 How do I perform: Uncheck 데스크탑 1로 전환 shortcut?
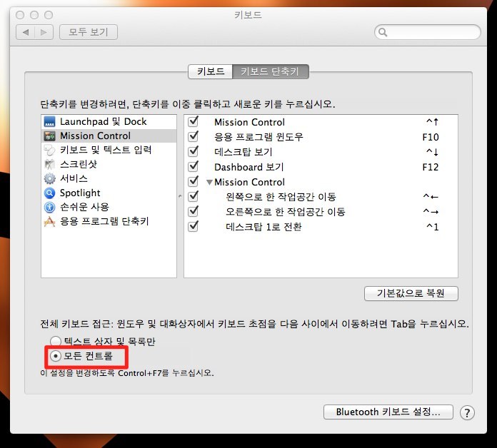(x=193, y=227)
